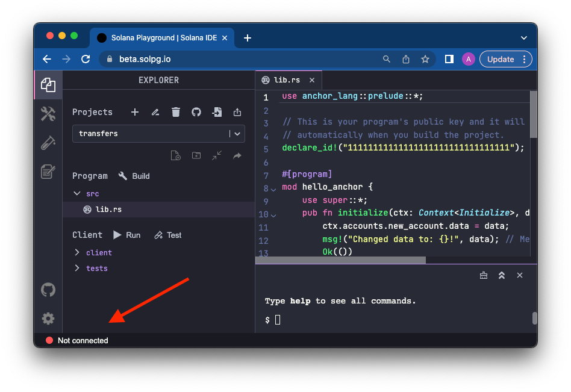571x392 pixels.
Task: Maximize the terminal with double chevron icon
Action: coord(502,276)
